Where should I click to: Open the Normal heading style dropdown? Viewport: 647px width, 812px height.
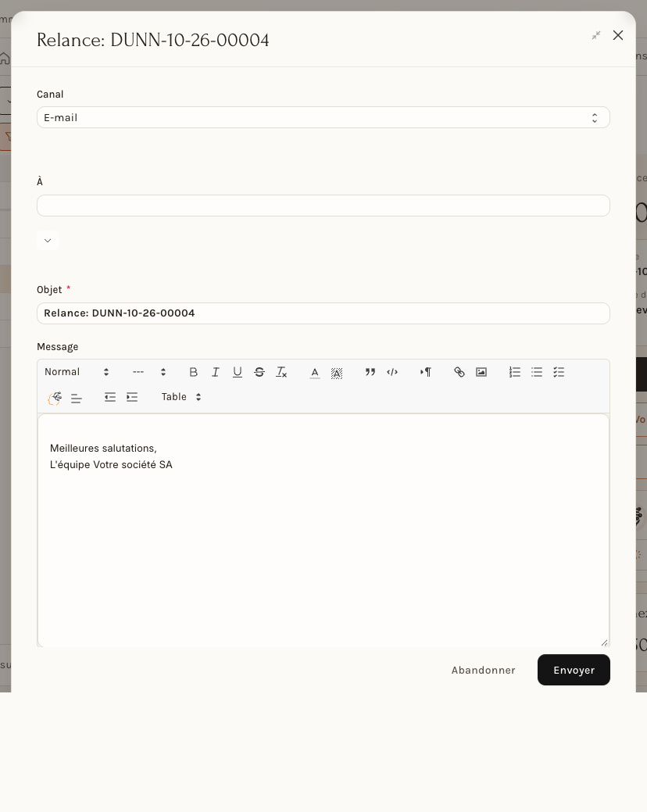click(x=77, y=372)
